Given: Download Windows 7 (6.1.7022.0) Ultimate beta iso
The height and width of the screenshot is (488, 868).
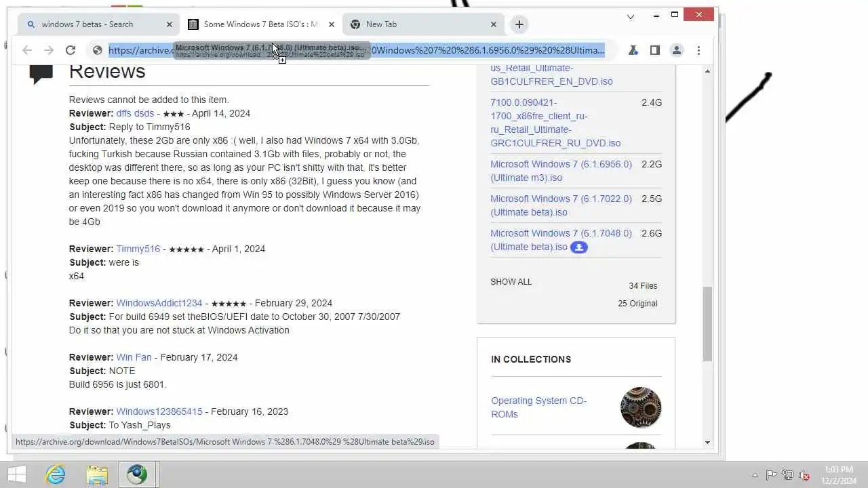Looking at the screenshot, I should coord(561,205).
